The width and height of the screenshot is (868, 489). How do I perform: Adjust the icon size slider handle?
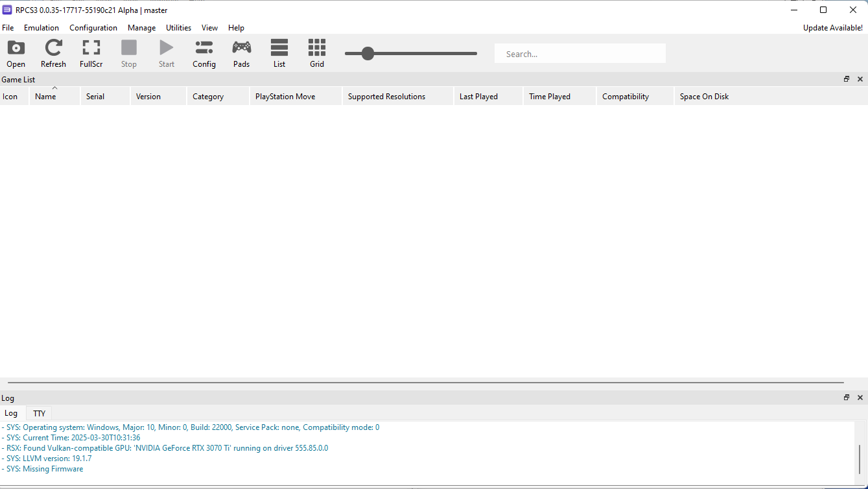click(368, 54)
